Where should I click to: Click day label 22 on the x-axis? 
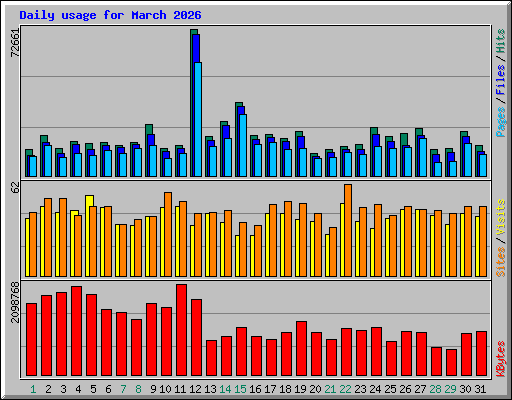(345, 389)
